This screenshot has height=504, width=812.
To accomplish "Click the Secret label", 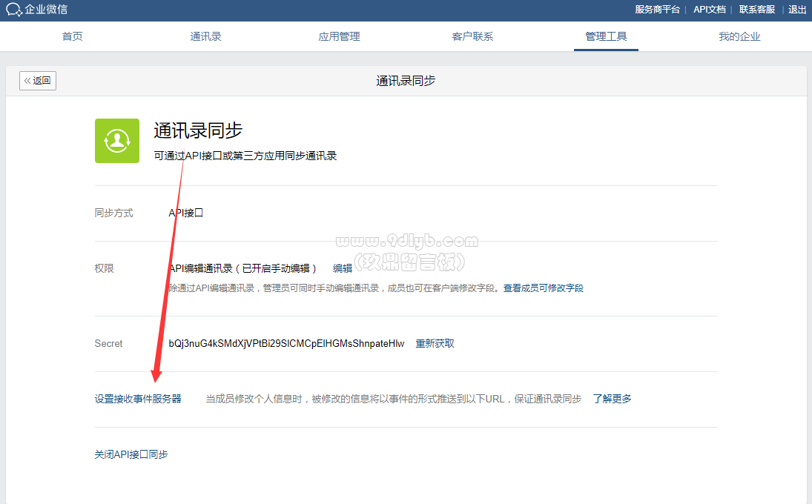I will [109, 344].
